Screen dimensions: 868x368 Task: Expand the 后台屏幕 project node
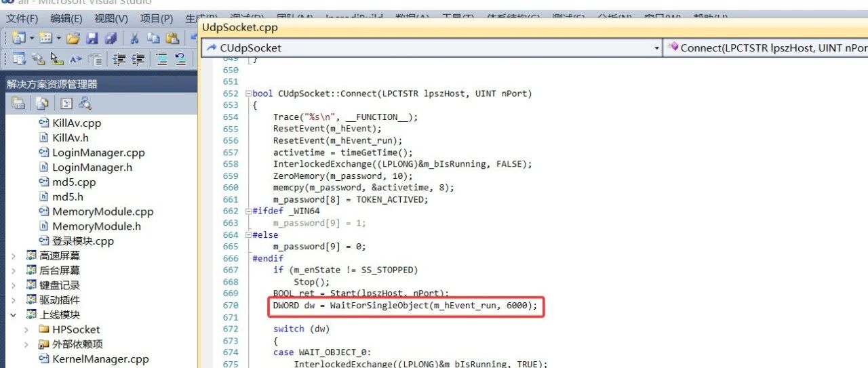pos(13,270)
